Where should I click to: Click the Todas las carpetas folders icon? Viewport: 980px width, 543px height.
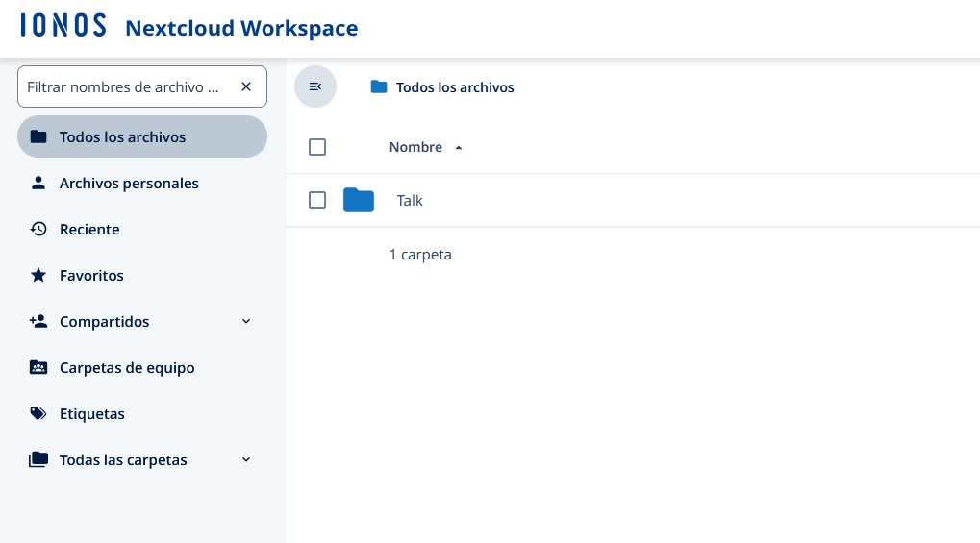click(38, 459)
